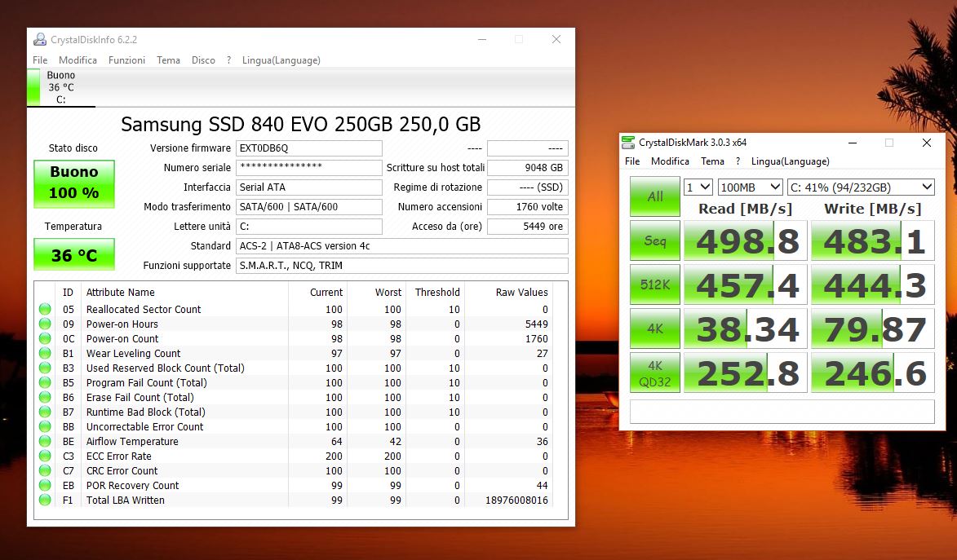Open the 100MB test size dropdown
957x560 pixels.
point(750,187)
